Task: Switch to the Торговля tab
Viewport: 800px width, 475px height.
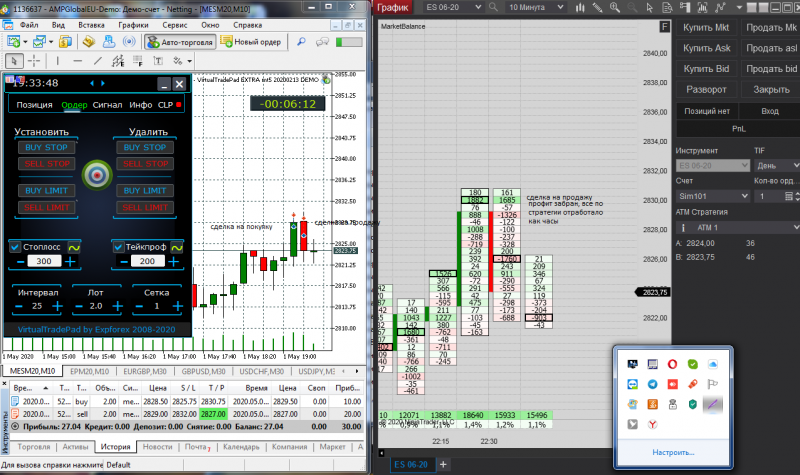Action: [x=34, y=447]
